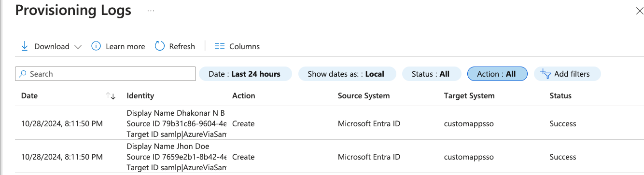Click inside the Search field
Image resolution: width=644 pixels, height=175 pixels.
pyautogui.click(x=106, y=74)
